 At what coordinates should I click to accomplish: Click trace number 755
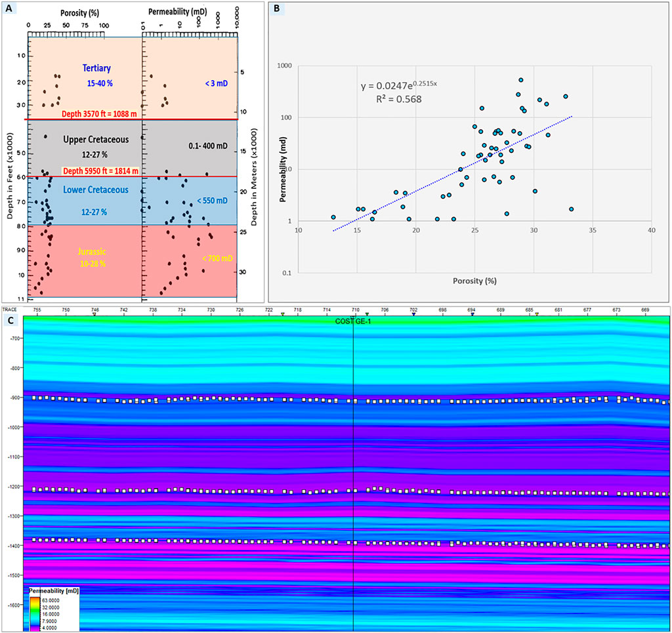click(x=37, y=310)
